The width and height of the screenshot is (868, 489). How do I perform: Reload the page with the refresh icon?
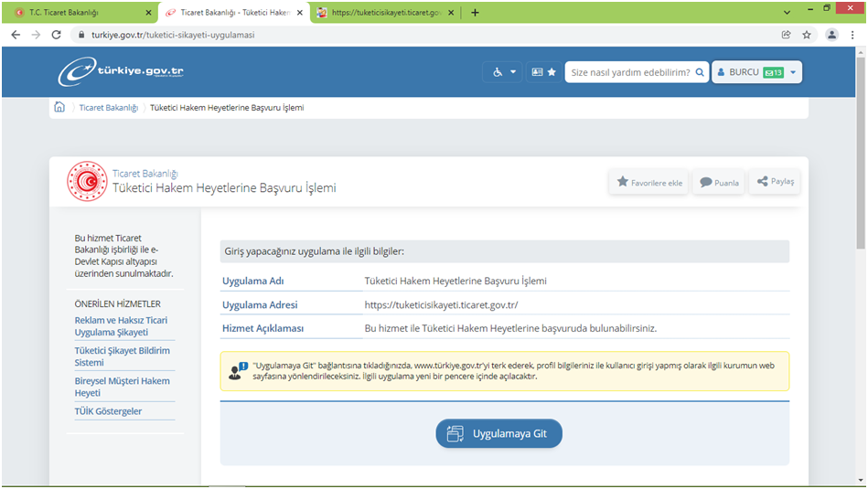(57, 35)
